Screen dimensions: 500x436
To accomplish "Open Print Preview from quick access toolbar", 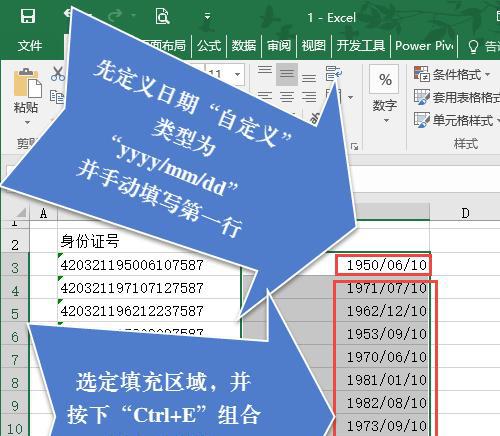I will (162, 16).
